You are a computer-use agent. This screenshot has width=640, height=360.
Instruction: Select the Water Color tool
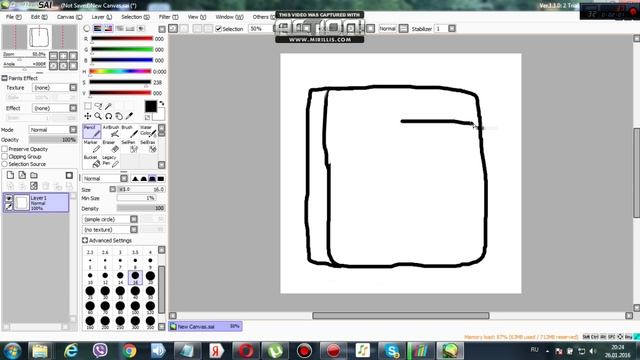coord(148,131)
